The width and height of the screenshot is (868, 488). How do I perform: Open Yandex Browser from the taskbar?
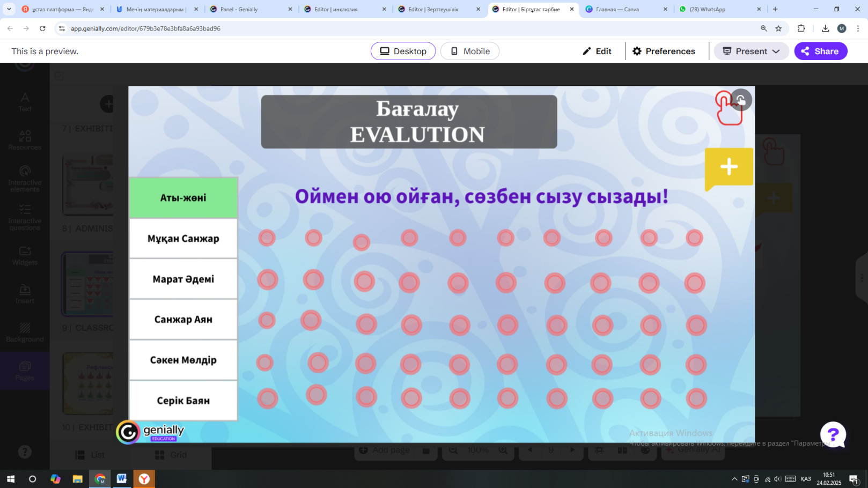coord(144,479)
